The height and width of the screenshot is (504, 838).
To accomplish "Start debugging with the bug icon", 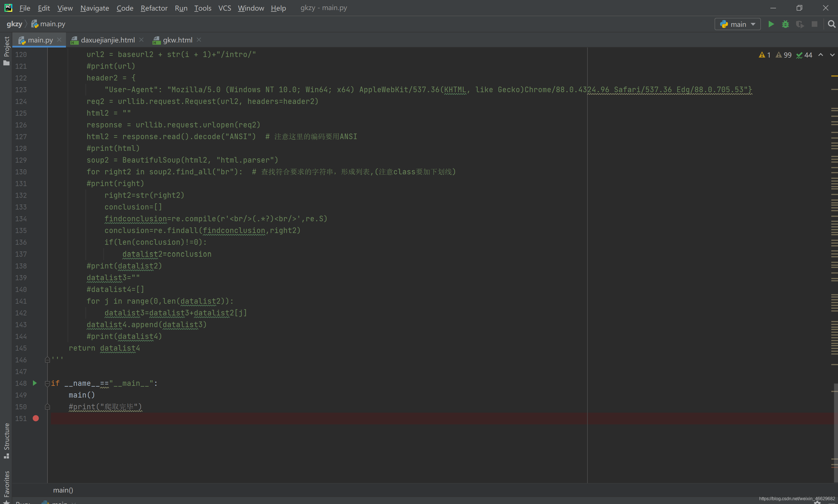I will pos(785,24).
